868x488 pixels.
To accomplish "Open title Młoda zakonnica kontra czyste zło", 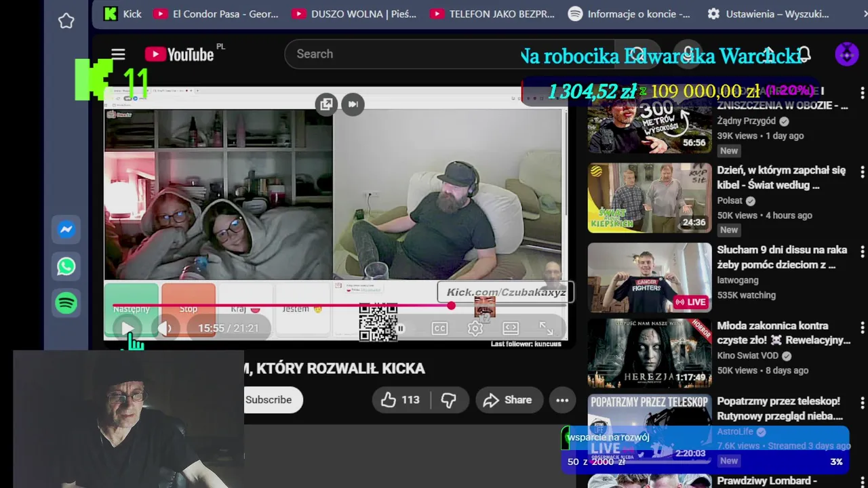I will pos(783,333).
